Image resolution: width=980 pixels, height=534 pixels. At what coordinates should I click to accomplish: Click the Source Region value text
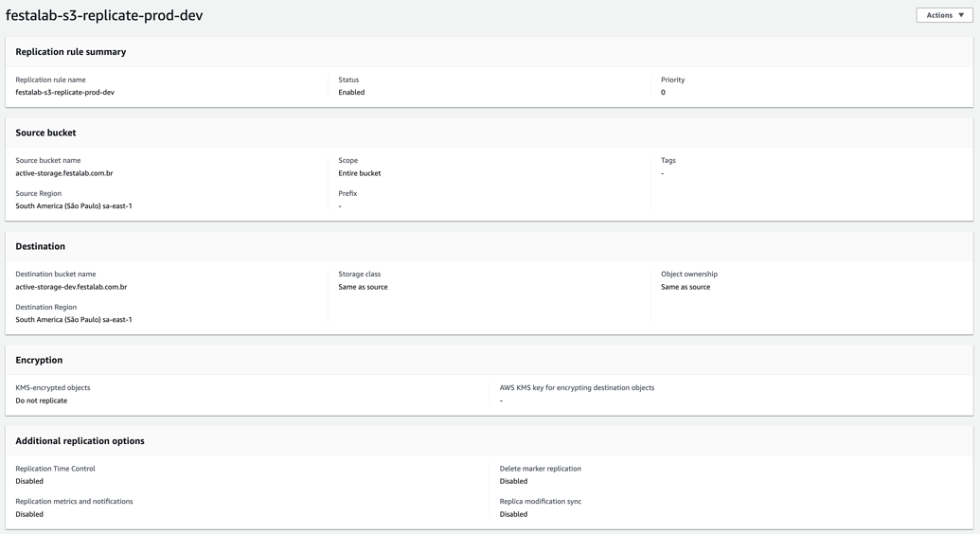click(x=74, y=206)
